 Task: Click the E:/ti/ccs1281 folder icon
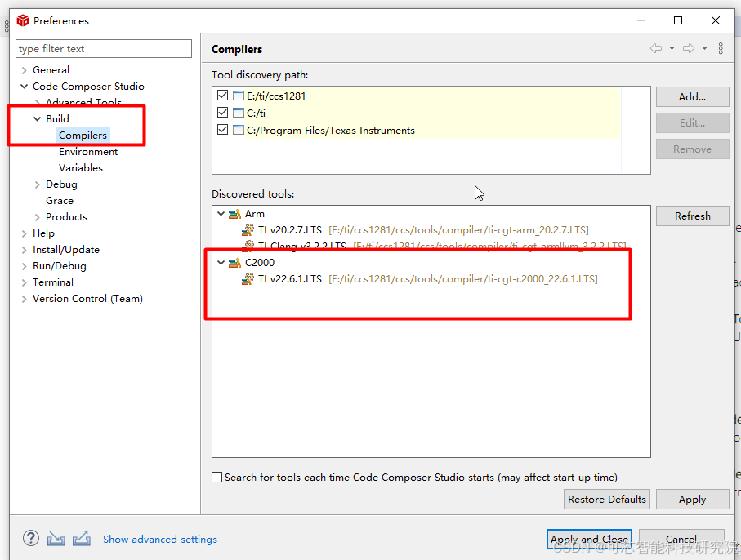(239, 96)
